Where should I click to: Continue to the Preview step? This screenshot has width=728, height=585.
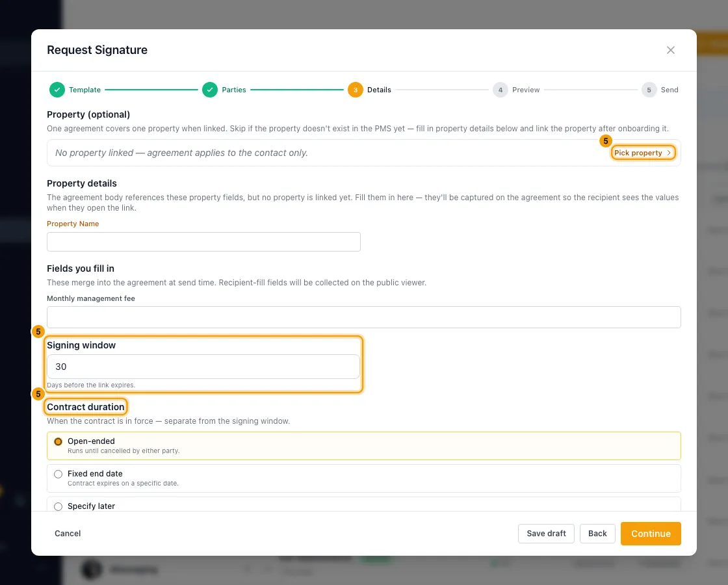pos(651,534)
